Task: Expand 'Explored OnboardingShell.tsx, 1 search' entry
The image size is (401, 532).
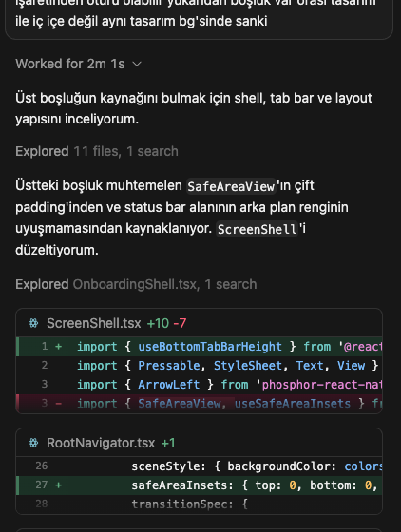Action: (x=136, y=284)
